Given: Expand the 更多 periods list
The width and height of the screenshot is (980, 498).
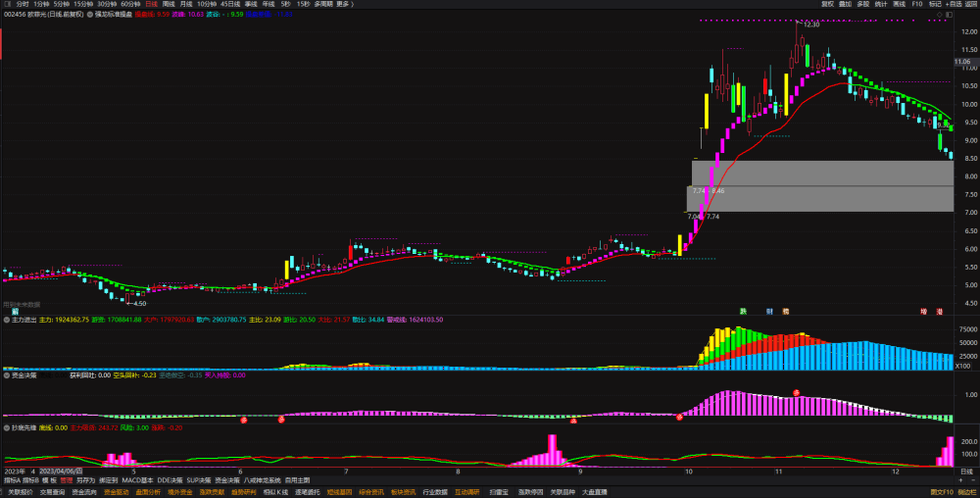Looking at the screenshot, I should pyautogui.click(x=343, y=4).
